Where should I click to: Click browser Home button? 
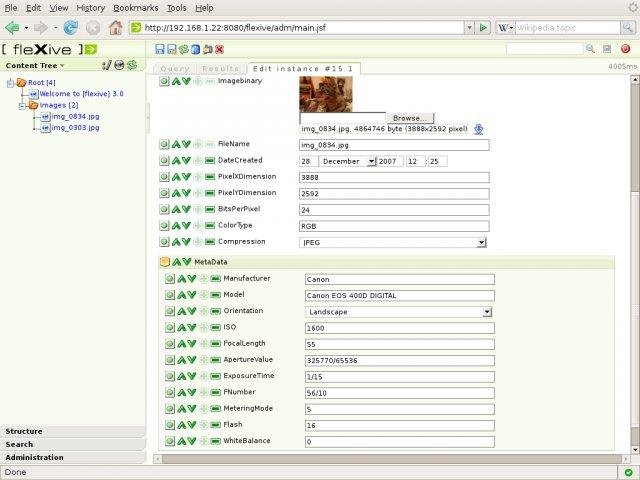click(x=116, y=27)
